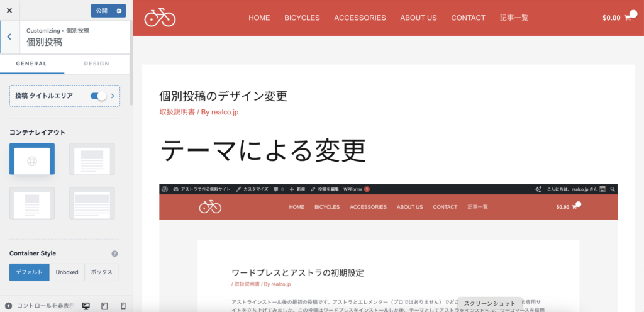Click コントロールを非表示 collapse button
The image size is (644, 312).
point(40,306)
